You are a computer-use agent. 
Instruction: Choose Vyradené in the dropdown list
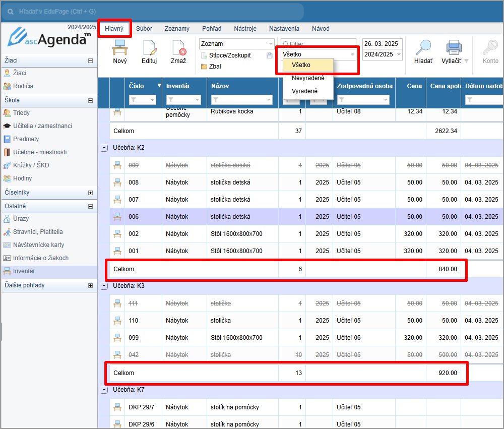(304, 91)
